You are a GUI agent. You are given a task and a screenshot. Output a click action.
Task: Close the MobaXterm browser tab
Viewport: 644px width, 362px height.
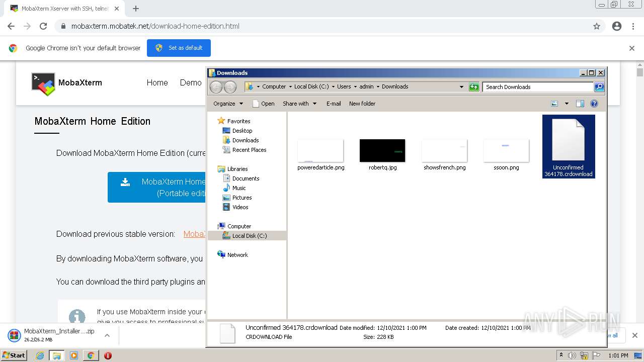[x=117, y=9]
